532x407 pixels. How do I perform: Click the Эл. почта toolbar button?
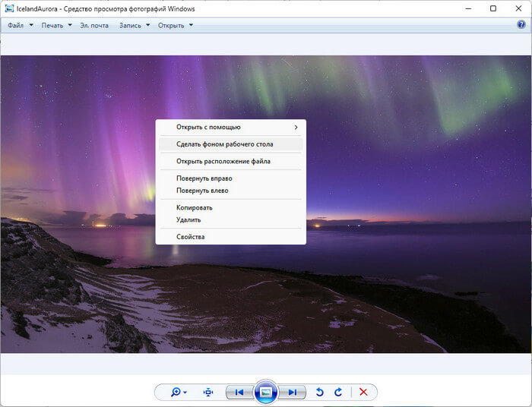tap(94, 25)
